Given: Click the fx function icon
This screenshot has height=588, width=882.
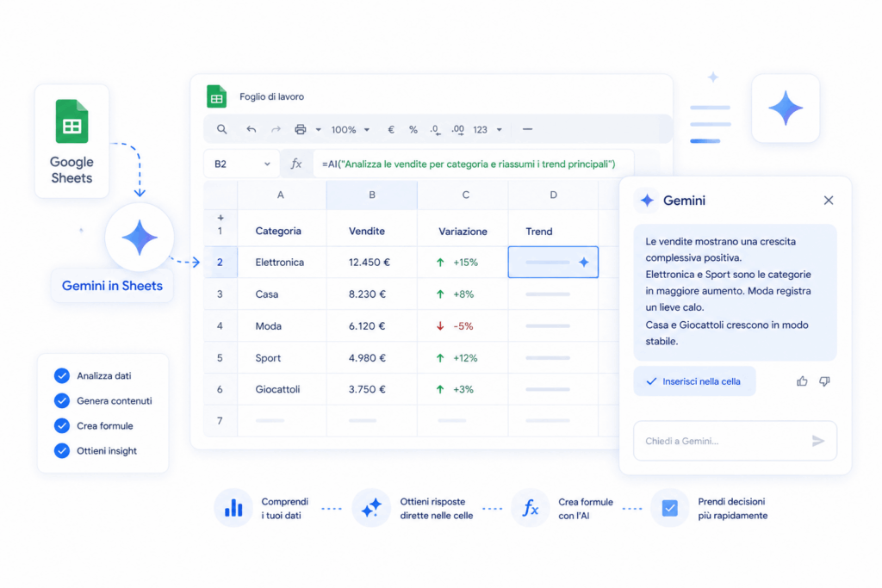Looking at the screenshot, I should tap(296, 164).
